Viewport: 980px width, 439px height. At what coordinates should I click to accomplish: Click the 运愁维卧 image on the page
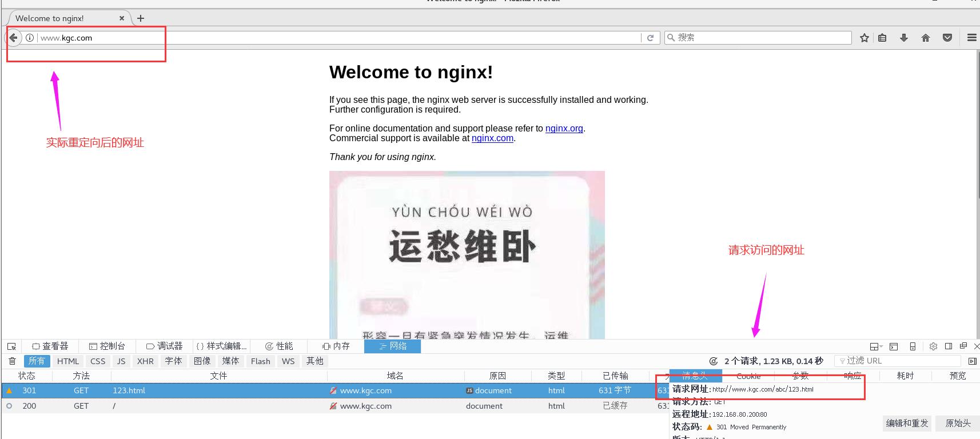467,255
